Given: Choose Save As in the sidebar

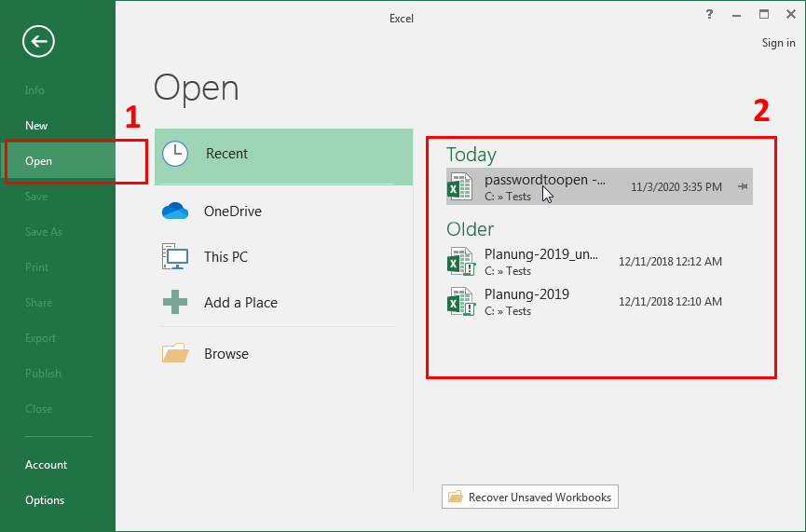Looking at the screenshot, I should pyautogui.click(x=44, y=232).
